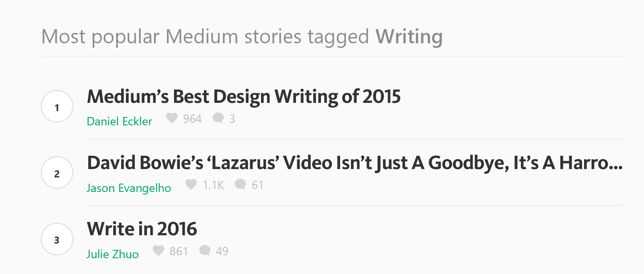Screen dimensions: 644x274
Task: Click heart icon on David Bowie Lazarus story
Action: 191,184
